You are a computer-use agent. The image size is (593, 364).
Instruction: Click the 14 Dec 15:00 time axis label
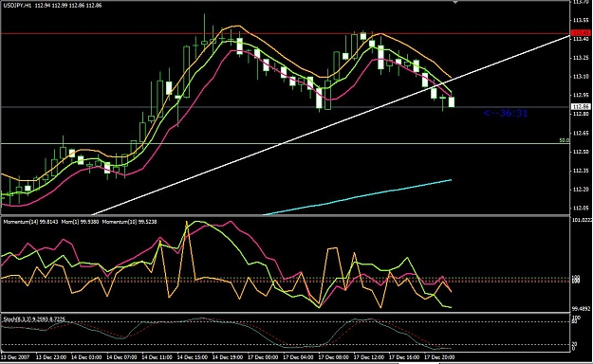pos(192,357)
